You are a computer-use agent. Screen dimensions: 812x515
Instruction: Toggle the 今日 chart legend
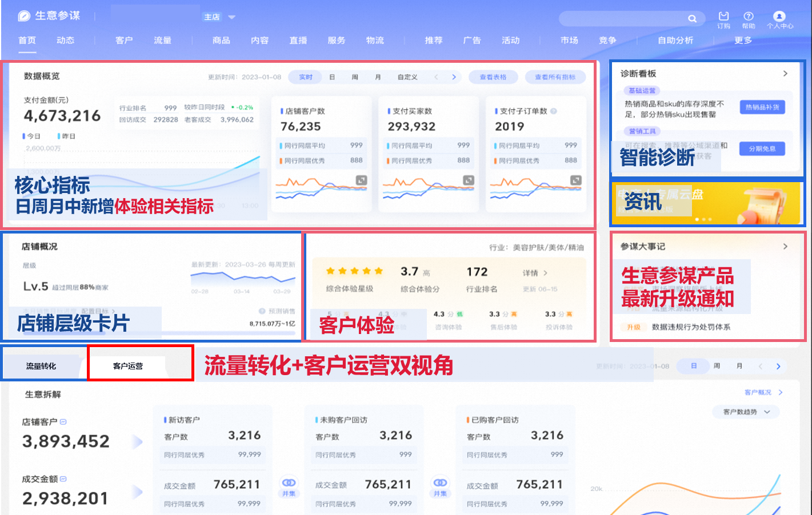[32, 136]
